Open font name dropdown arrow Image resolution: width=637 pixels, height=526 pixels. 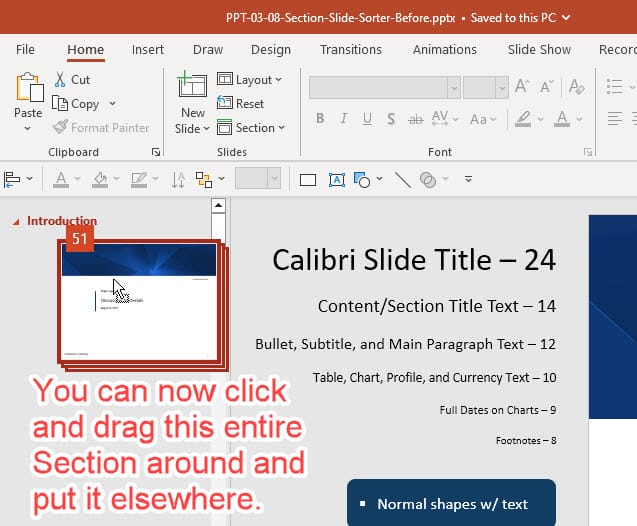pyautogui.click(x=454, y=87)
